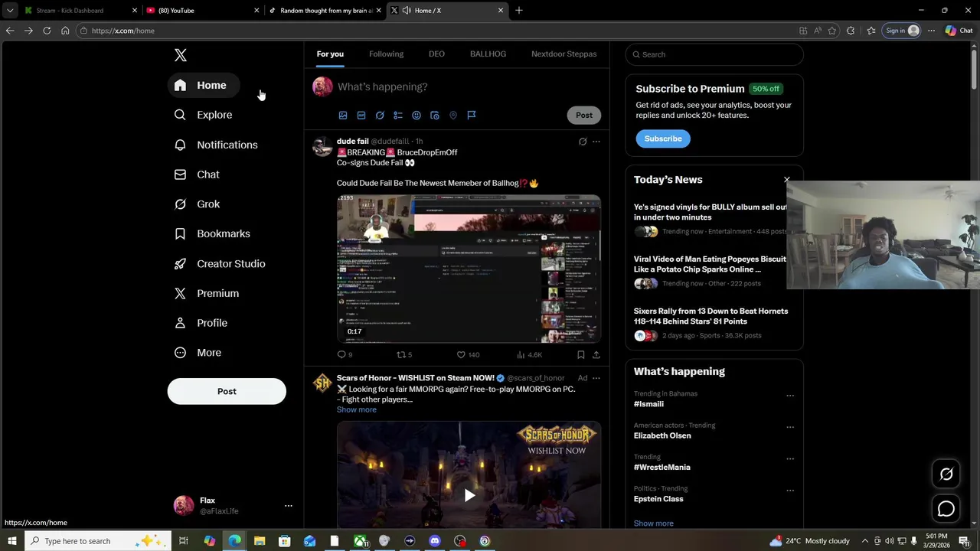Play the Scars of Honor video
Screen dimensions: 980x551
[469, 495]
